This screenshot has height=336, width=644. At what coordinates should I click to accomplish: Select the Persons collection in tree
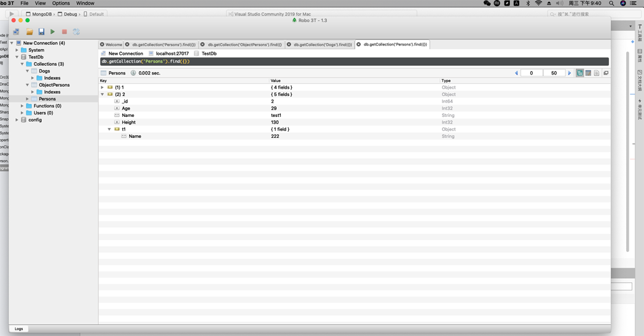[x=47, y=98]
